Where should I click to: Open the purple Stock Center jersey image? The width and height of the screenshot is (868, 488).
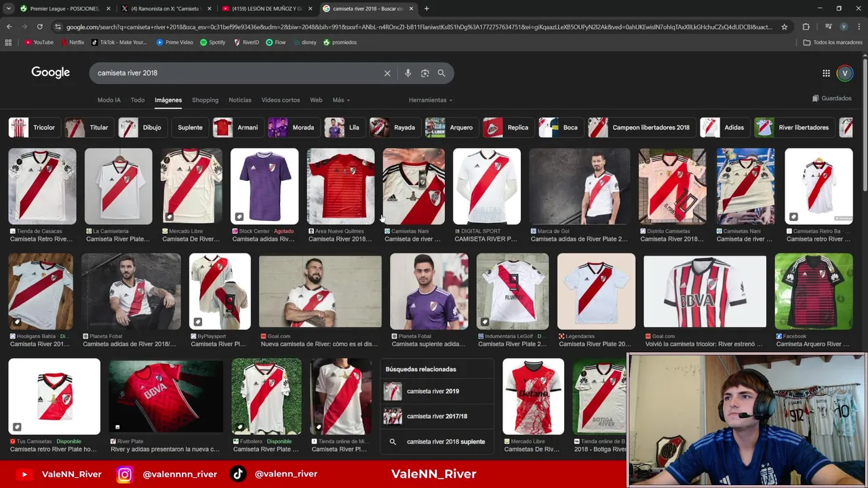click(264, 186)
